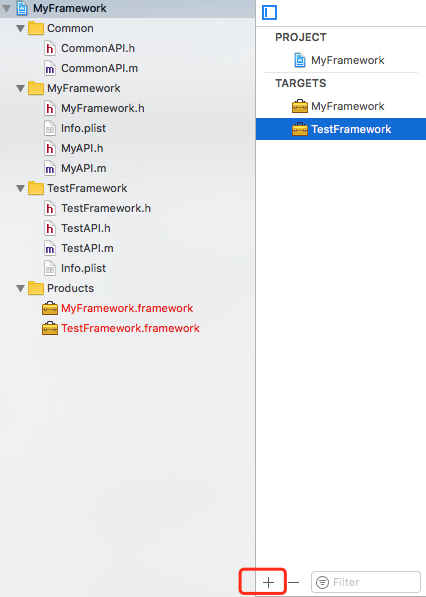Open the MyAPI.h file name
Image resolution: width=426 pixels, height=597 pixels.
tap(82, 148)
